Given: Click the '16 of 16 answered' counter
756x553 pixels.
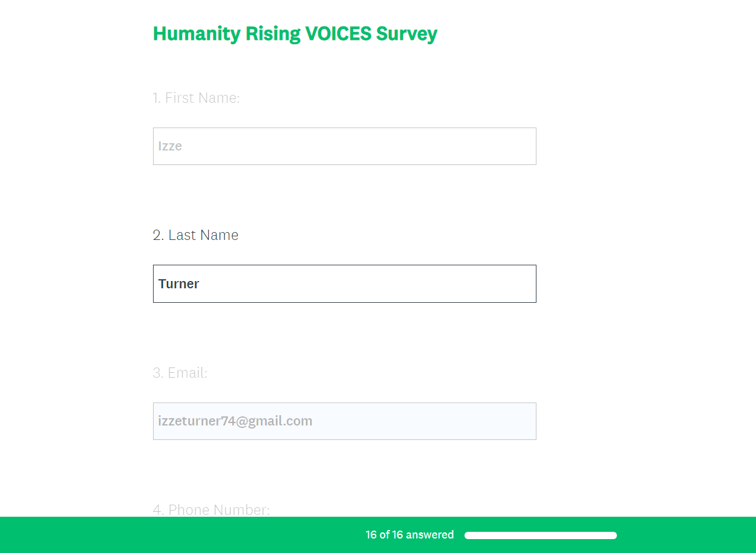Looking at the screenshot, I should pyautogui.click(x=409, y=535).
